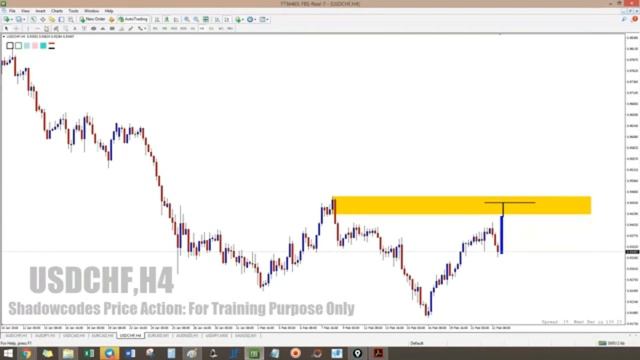Open Navigator panel folder-star icon
Image resolution: width=640 pixels, height=360 pixels.
point(52,19)
